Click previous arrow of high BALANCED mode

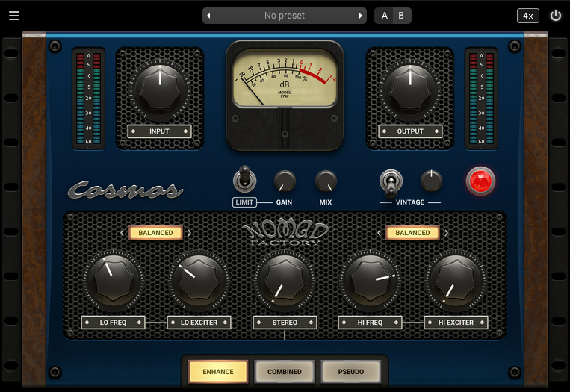click(380, 233)
